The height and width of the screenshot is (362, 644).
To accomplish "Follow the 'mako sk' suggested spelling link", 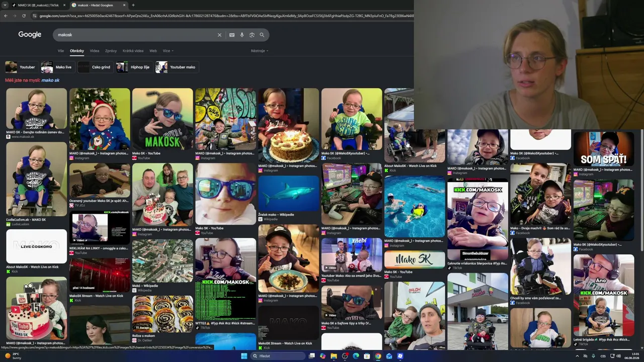I will click(50, 80).
